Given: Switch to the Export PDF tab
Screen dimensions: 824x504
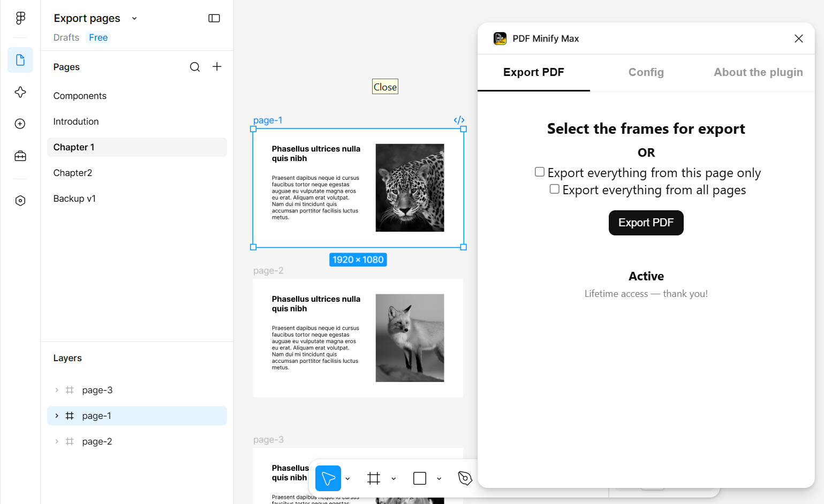Looking at the screenshot, I should click(x=534, y=72).
